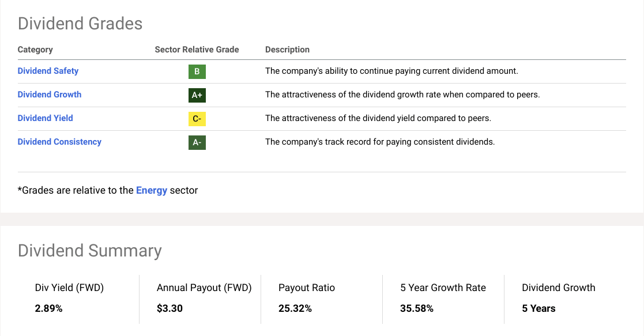644x336 pixels.
Task: Open the Dividend Growth grade details
Action: tap(50, 95)
